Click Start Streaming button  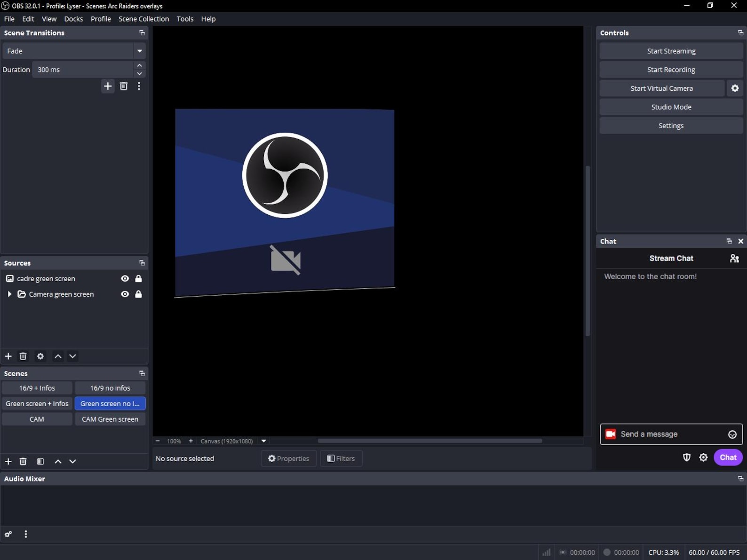(x=671, y=51)
